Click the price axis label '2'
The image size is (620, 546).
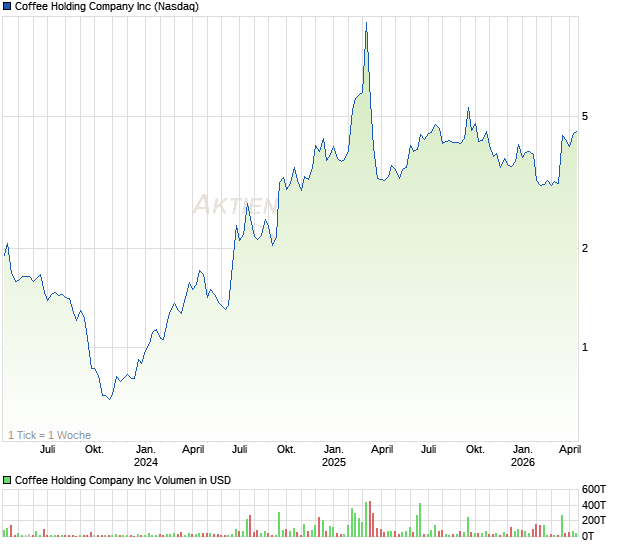pyautogui.click(x=585, y=248)
